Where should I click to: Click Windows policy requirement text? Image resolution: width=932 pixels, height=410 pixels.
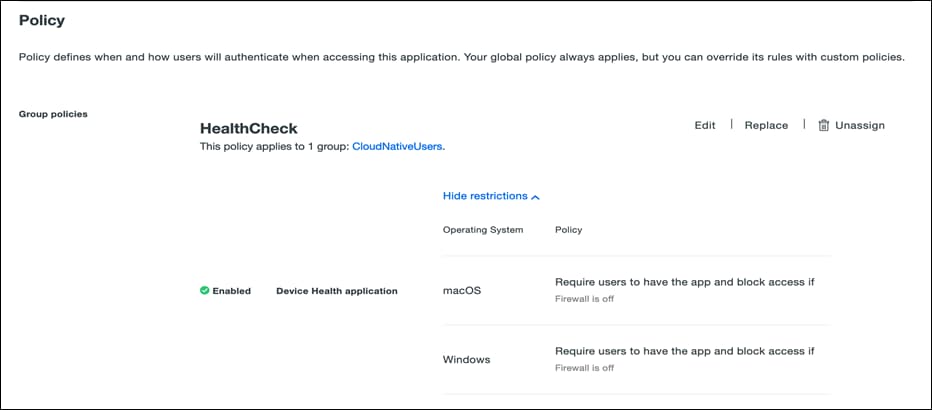point(685,351)
